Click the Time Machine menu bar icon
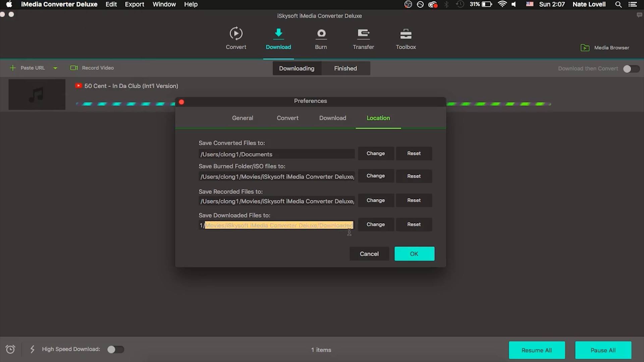Screen dimensions: 644x362 460,4
